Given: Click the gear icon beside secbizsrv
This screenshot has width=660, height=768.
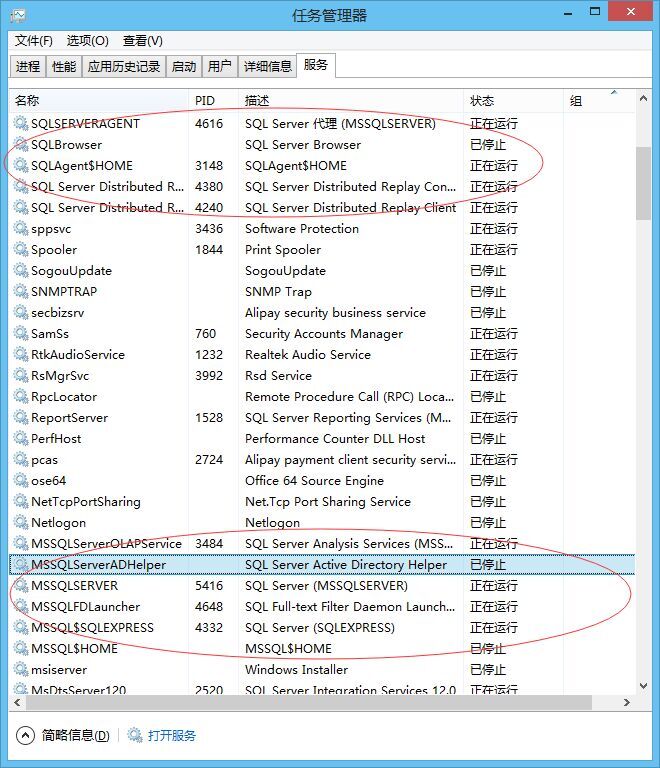Looking at the screenshot, I should [21, 312].
